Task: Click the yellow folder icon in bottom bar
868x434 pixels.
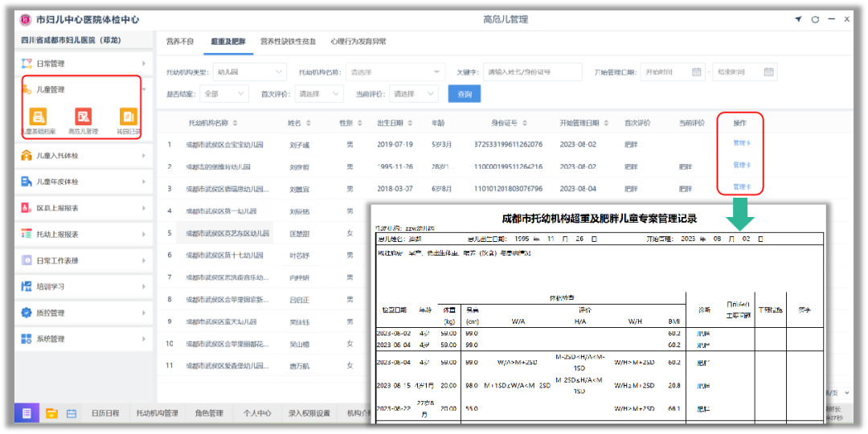Action: 52,413
